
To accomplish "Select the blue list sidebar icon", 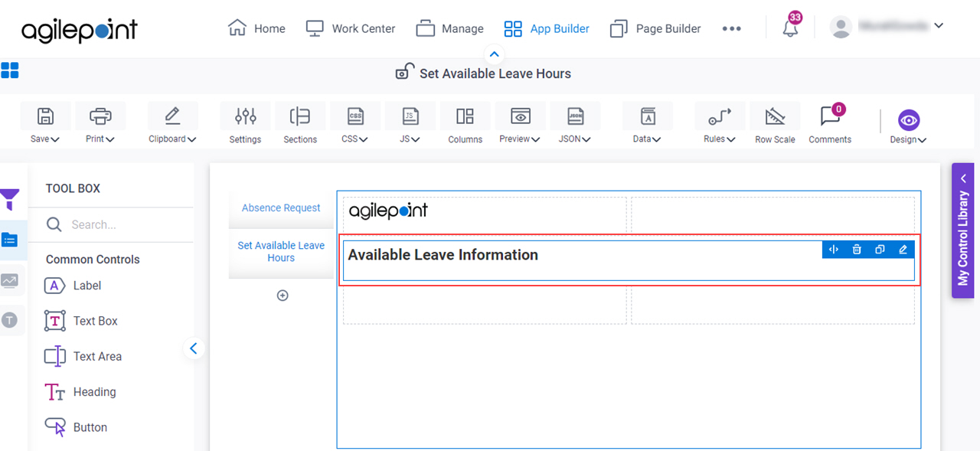I will point(10,240).
